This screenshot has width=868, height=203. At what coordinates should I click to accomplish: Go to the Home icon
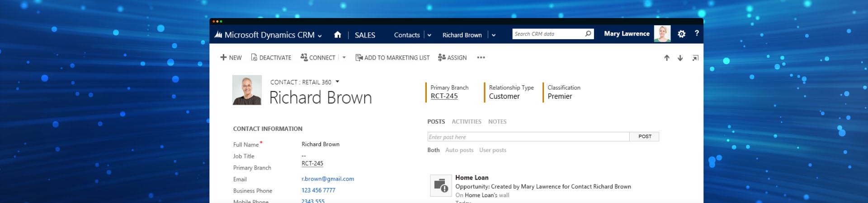[337, 35]
